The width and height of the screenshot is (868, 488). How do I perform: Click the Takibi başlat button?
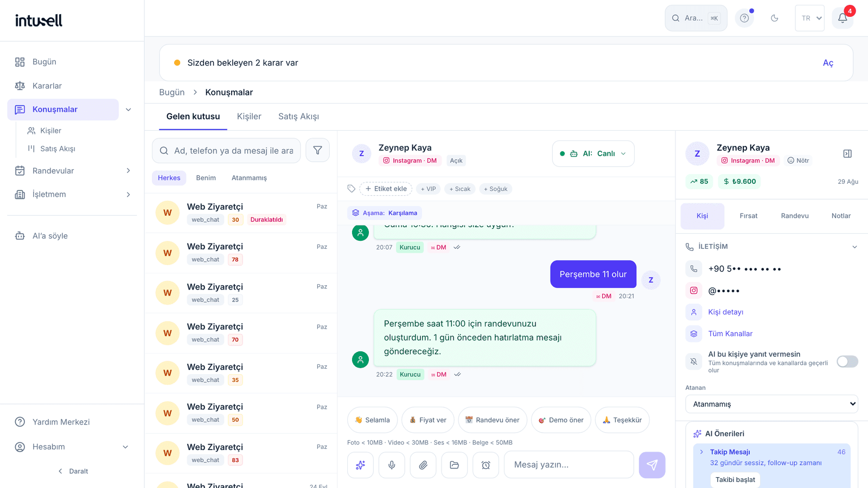[735, 479]
